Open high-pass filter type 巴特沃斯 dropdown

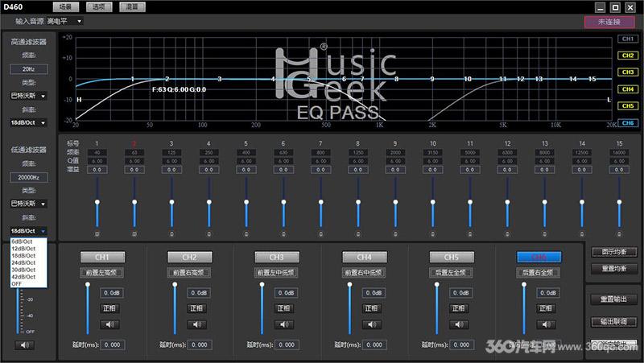coord(28,96)
